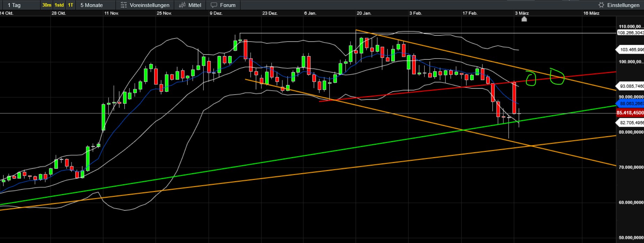Click the candlestick icon beside Mittel

182,5
